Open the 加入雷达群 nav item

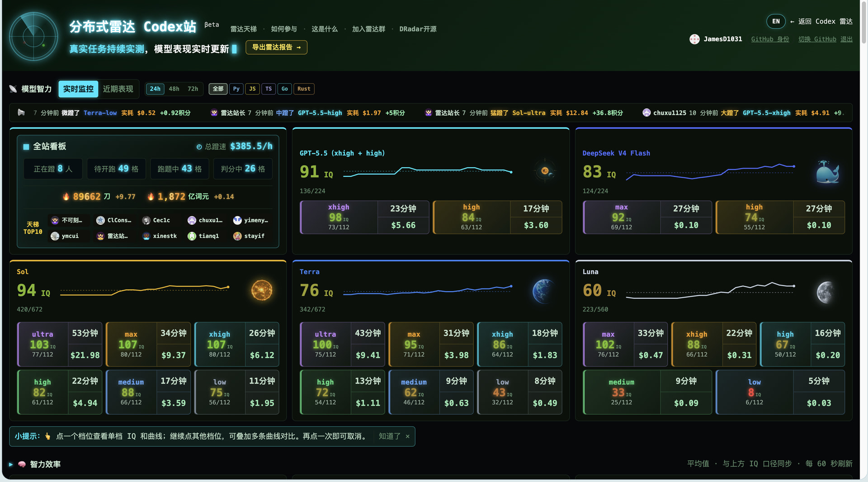coord(368,29)
